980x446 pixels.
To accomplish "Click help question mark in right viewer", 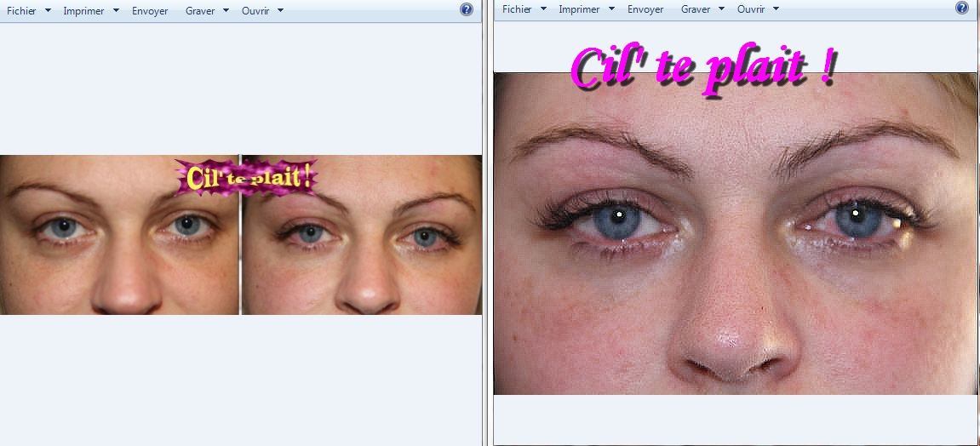I will pos(962,8).
